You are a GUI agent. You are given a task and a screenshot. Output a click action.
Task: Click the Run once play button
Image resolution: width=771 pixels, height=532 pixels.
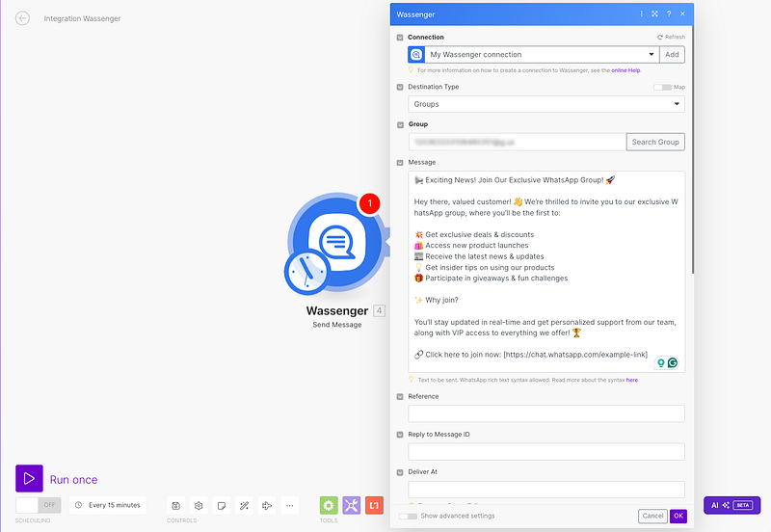click(x=29, y=478)
